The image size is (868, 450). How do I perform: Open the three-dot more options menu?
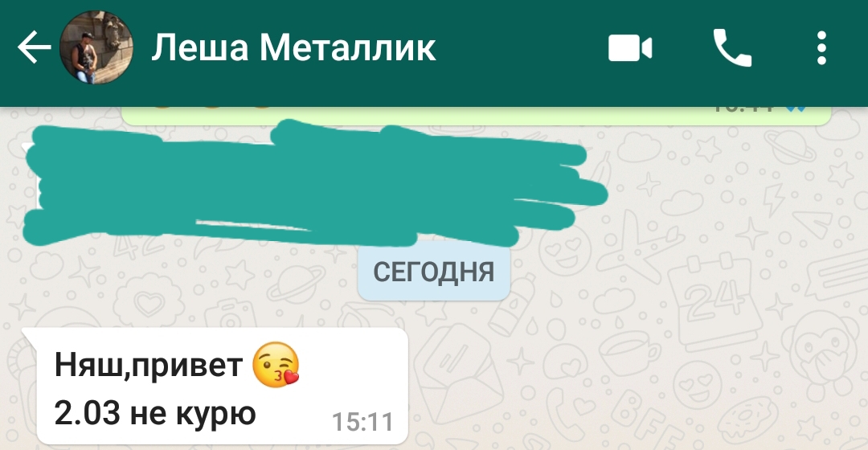click(x=821, y=48)
